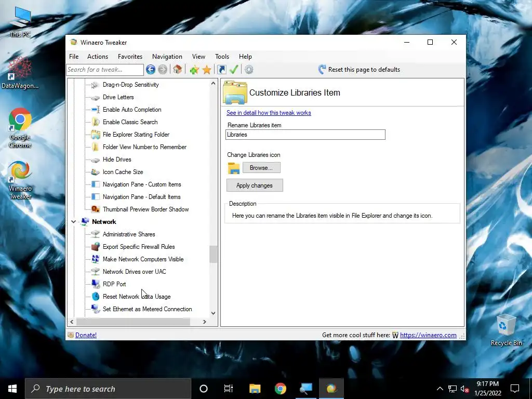532x399 pixels.
Task: Select Navigation Pane - Default Items
Action: click(141, 197)
